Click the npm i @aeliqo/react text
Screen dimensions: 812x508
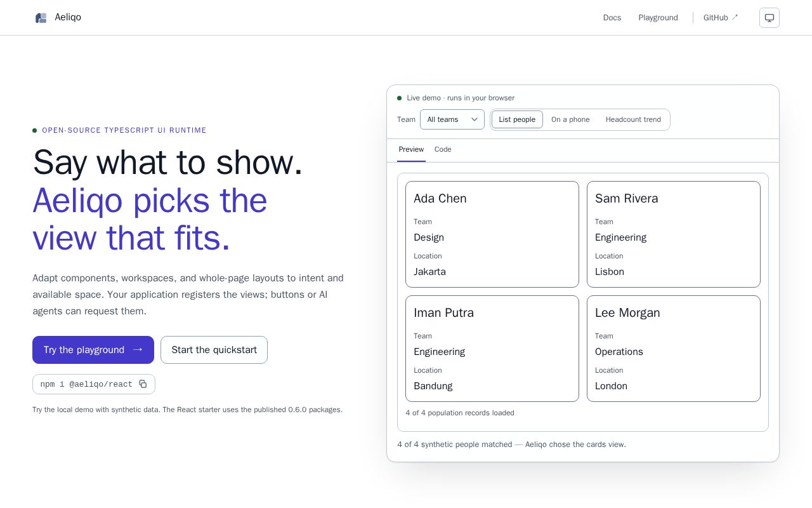(86, 384)
